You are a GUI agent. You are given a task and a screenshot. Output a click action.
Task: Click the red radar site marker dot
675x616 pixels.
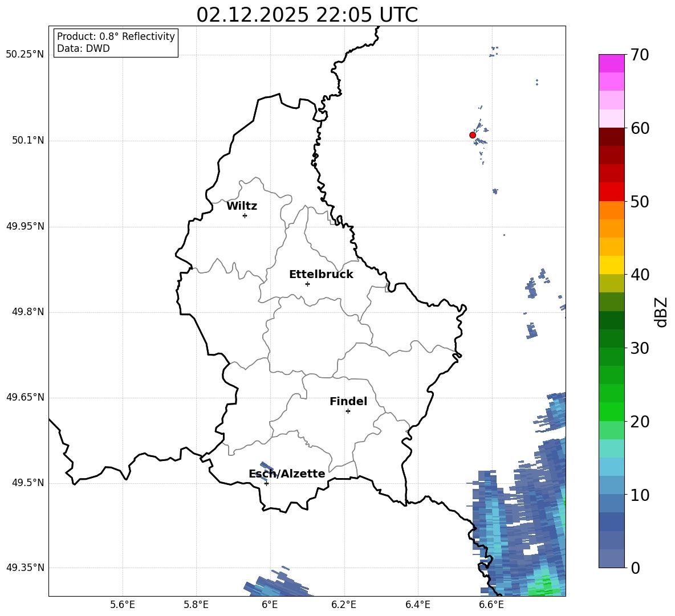point(473,135)
